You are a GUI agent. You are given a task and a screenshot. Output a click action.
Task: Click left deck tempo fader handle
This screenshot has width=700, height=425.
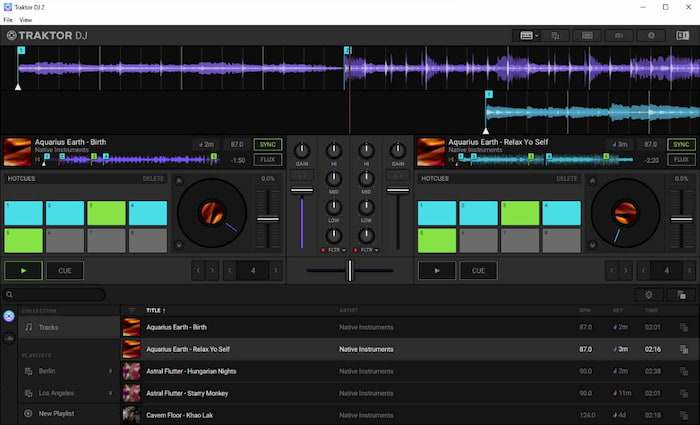coord(268,219)
